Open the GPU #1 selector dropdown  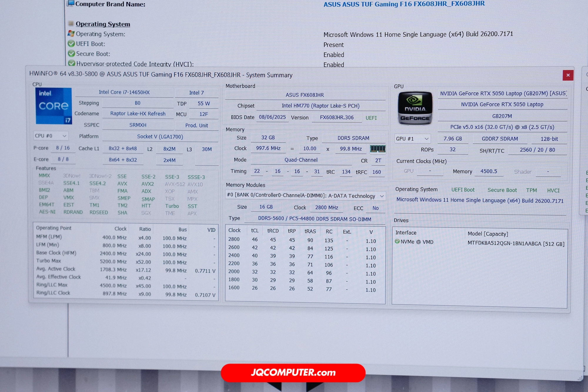(x=412, y=139)
